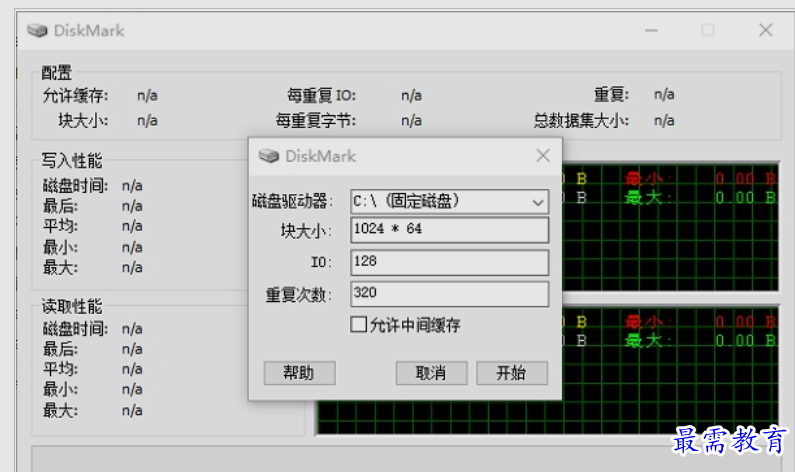Click the main DiskMark window title icon

[37, 30]
